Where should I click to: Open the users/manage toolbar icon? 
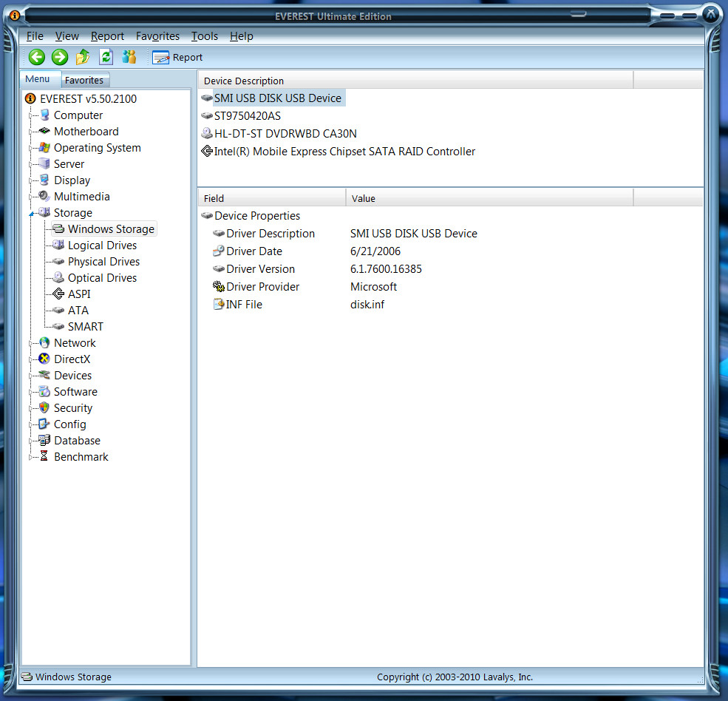click(129, 57)
